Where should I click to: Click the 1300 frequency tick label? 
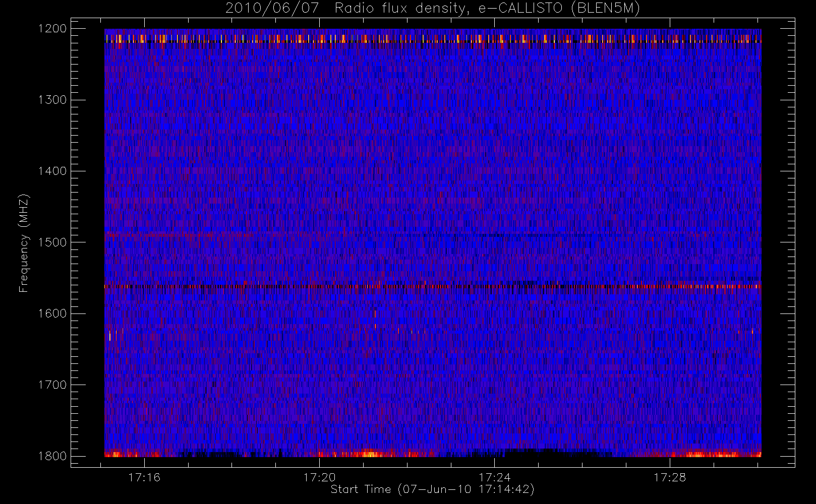coord(52,100)
